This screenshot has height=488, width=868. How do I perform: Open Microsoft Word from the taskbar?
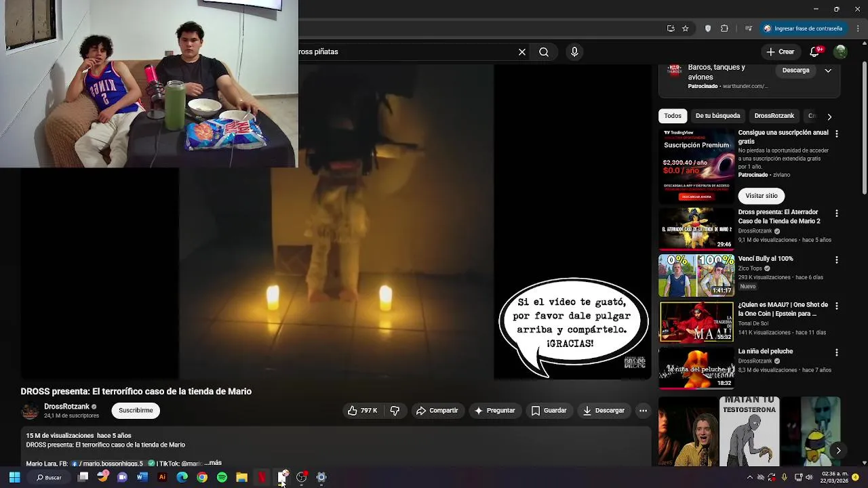[142, 477]
